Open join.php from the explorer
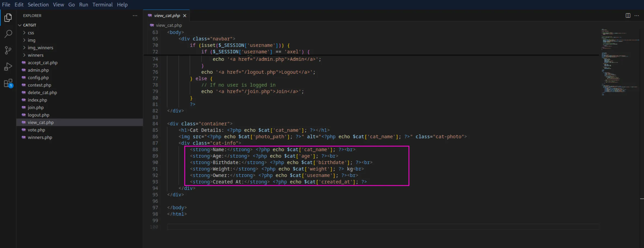644x248 pixels. pos(36,108)
